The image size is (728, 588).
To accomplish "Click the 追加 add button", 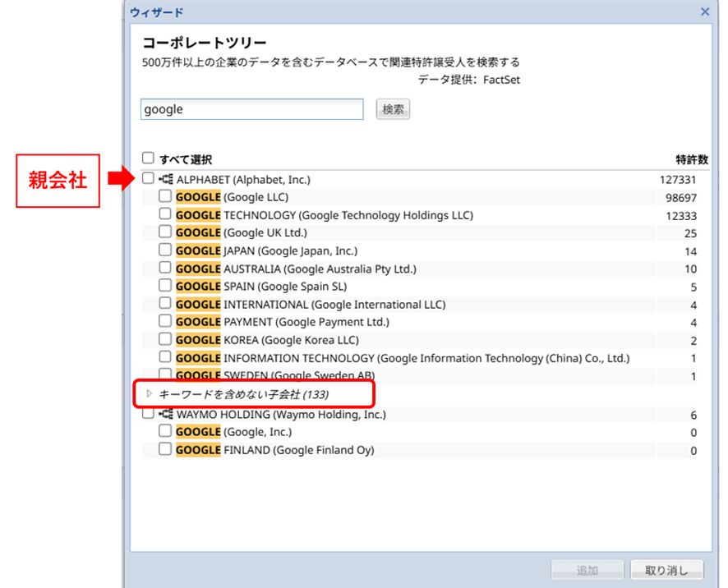I will click(587, 570).
